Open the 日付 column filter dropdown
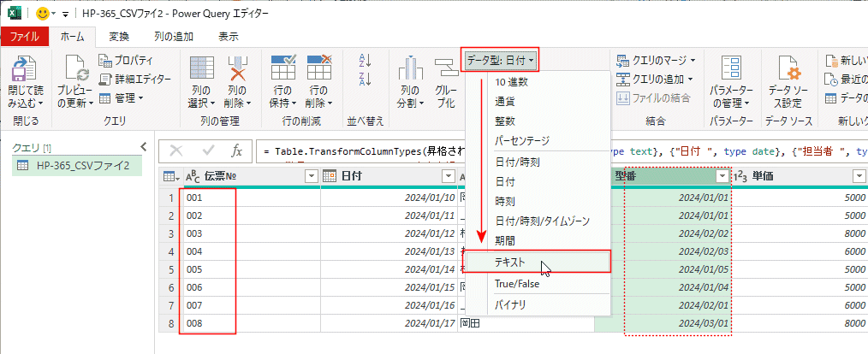 pos(448,176)
